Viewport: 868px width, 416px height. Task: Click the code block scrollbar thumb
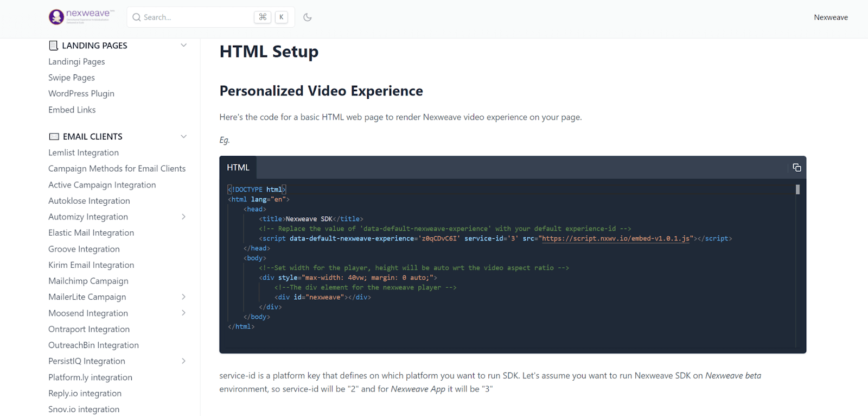(x=797, y=190)
